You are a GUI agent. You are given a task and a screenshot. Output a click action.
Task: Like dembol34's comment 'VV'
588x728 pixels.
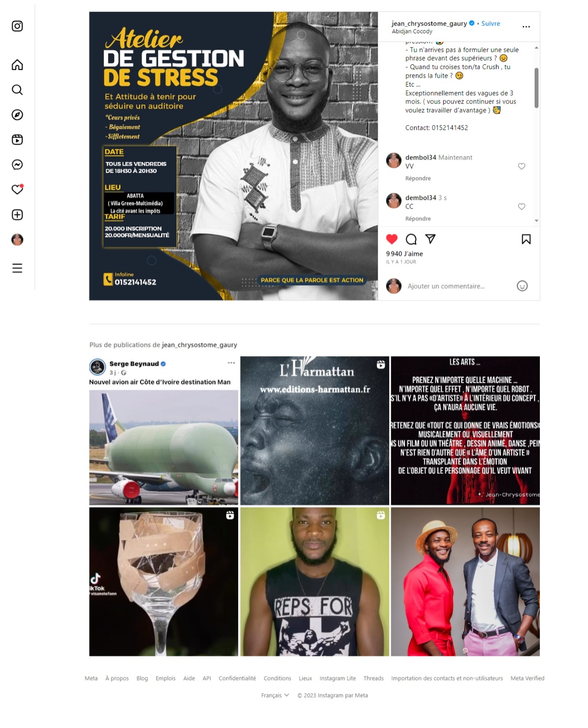pos(522,166)
